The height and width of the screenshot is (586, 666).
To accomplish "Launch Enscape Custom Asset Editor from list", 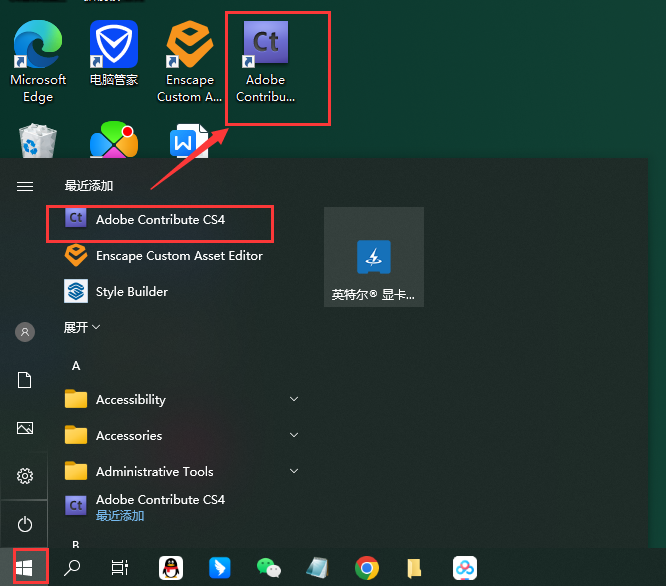I will (164, 256).
